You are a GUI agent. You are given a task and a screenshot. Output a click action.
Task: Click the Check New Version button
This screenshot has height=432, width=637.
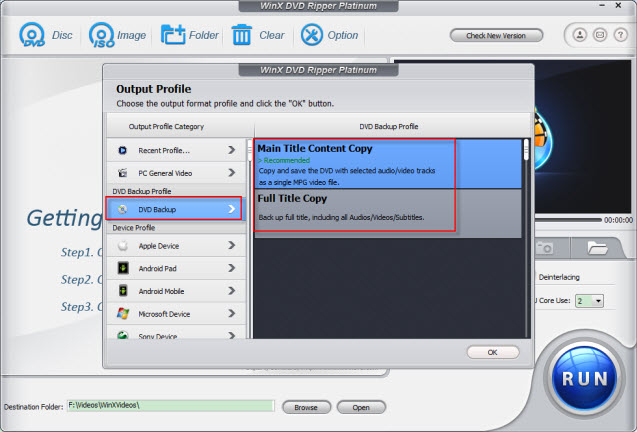click(x=496, y=36)
